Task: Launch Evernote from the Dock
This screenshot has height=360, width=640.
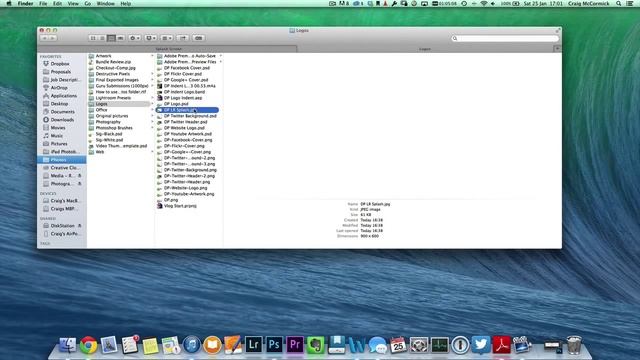Action: tap(316, 345)
